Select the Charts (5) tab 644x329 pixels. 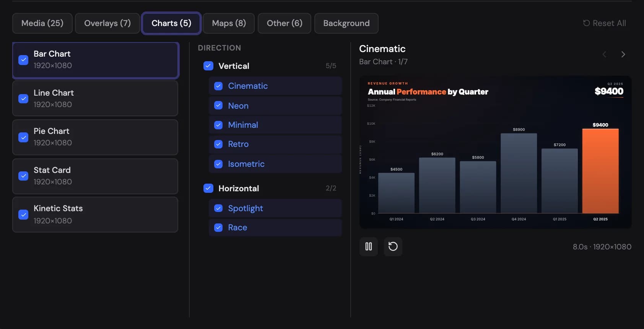[x=171, y=23]
